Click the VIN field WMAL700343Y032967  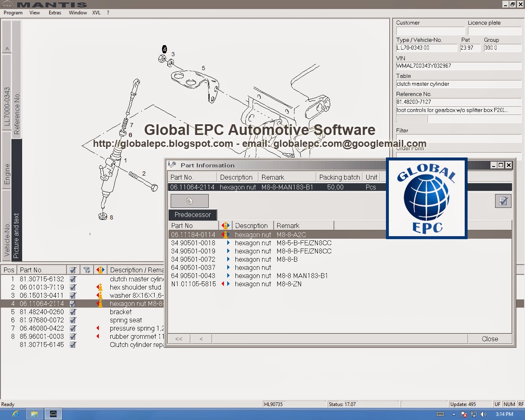point(459,66)
